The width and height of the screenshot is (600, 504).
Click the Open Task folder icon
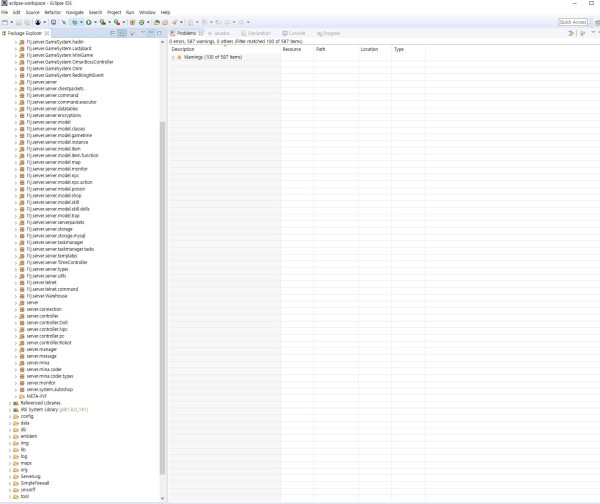[165, 22]
